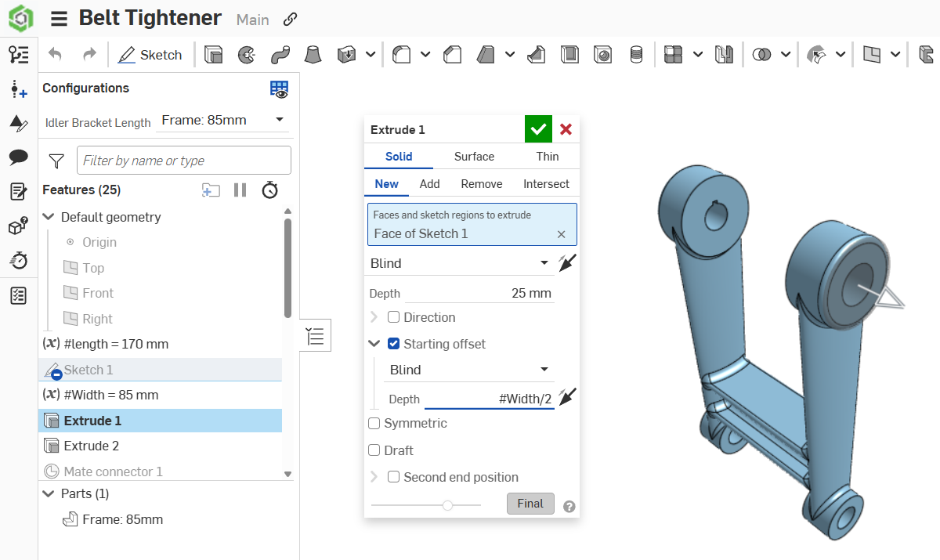The width and height of the screenshot is (940, 560).
Task: Select the Chamfer tool
Action: pos(452,55)
